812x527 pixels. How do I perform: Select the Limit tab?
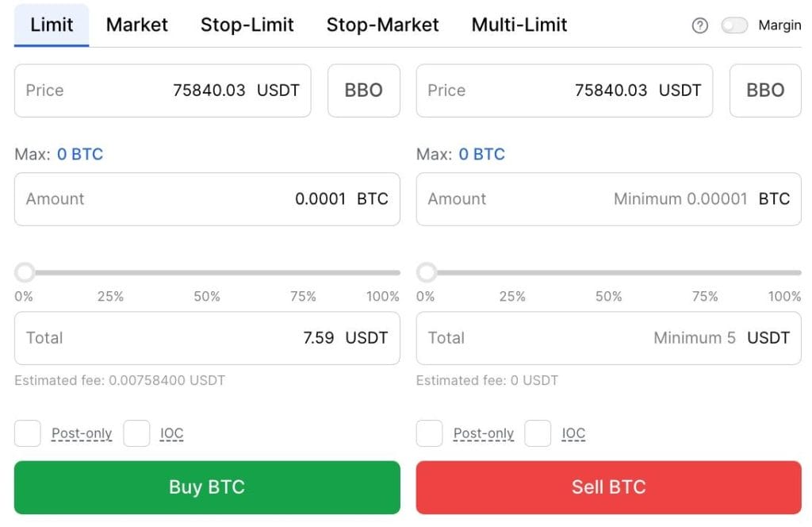(x=51, y=25)
